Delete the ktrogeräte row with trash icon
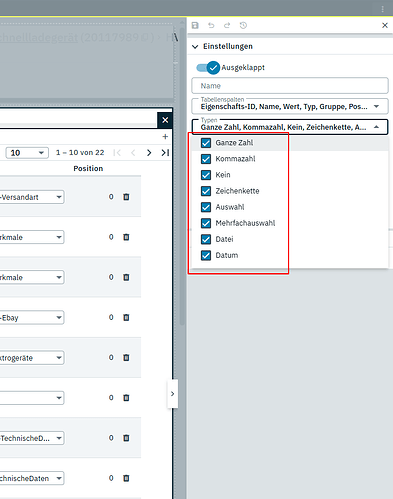Screen dimensions: 393x499 pyautogui.click(x=126, y=358)
